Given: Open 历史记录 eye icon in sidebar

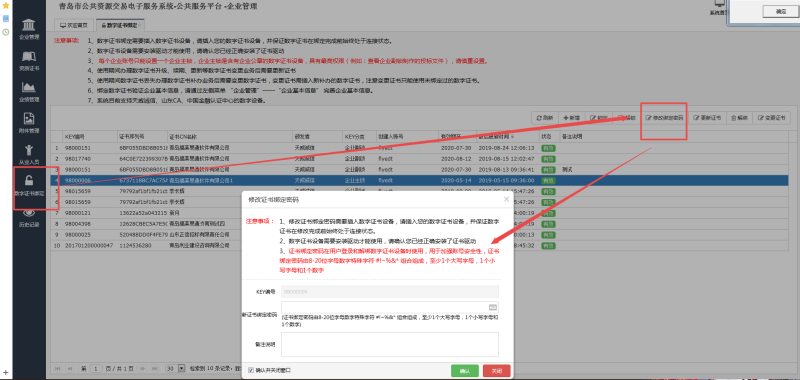Looking at the screenshot, I should coord(29,218).
